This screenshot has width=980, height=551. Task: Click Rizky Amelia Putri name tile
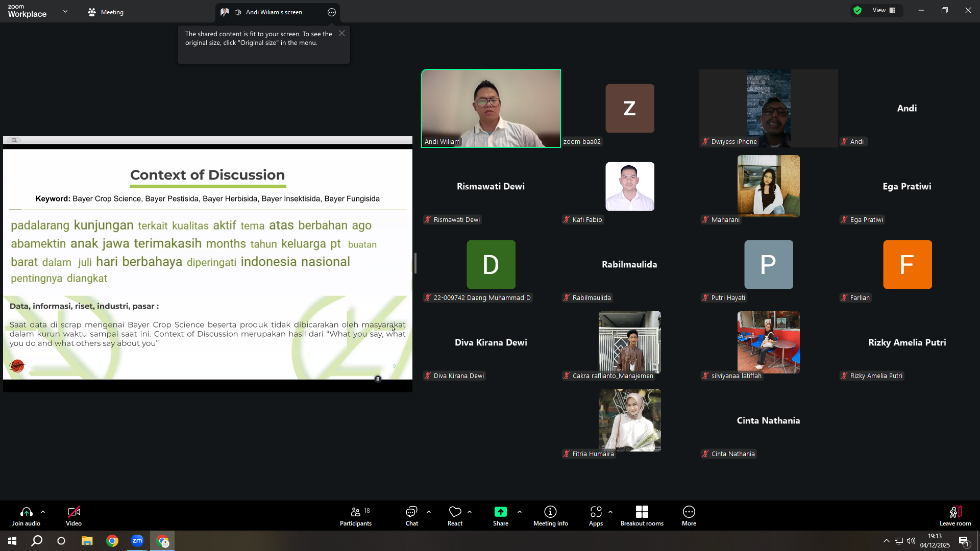[x=908, y=342]
